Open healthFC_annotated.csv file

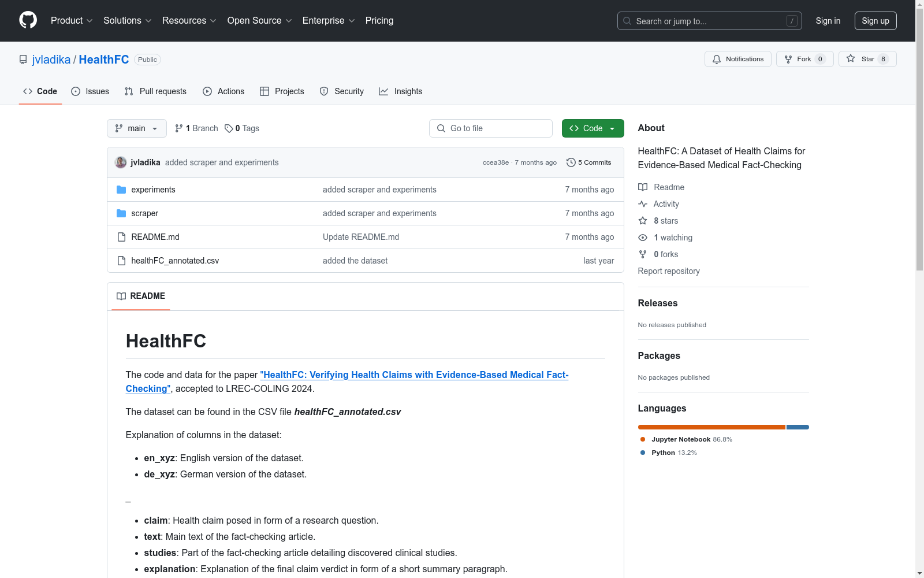coord(175,261)
